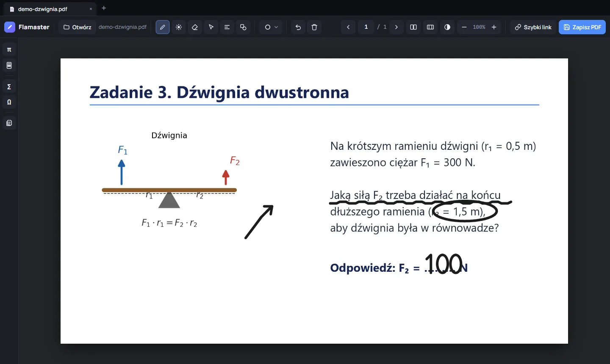This screenshot has height=364, width=610.
Task: Toggle contrast / dark page mode
Action: [x=447, y=27]
